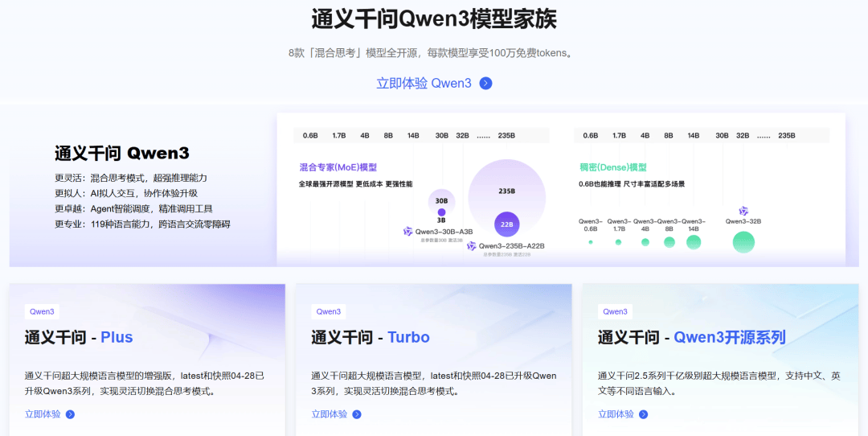Click the Qwen3-235B-A22B model label

pos(512,246)
